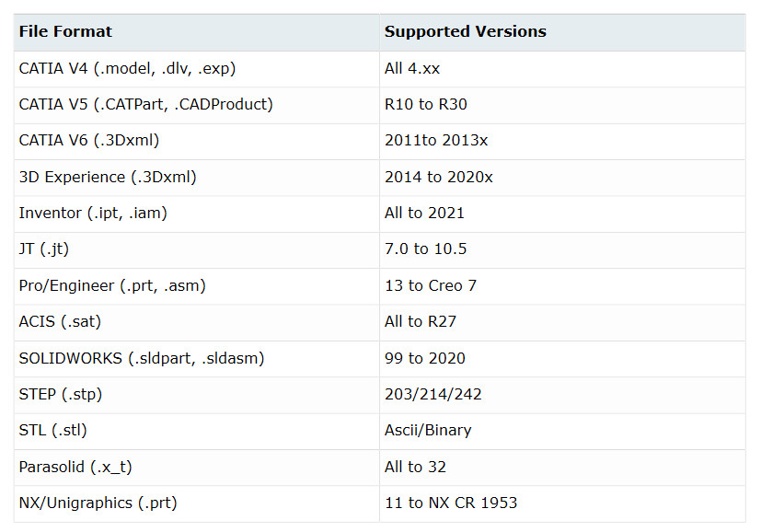Select the NX/Unigraphics (.prt) cell
This screenshot has width=761, height=532.
coord(98,503)
